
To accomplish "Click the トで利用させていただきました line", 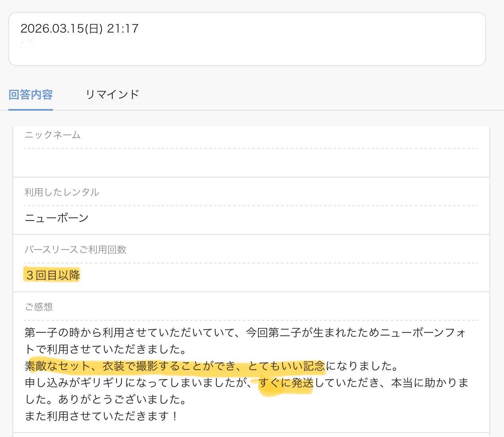I will [x=105, y=349].
